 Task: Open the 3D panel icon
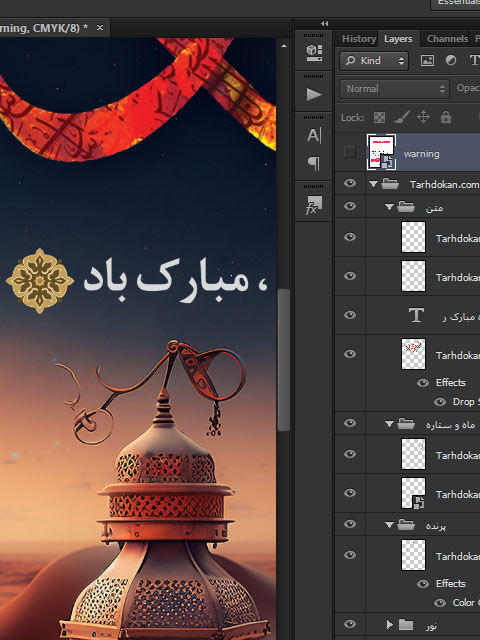(314, 53)
